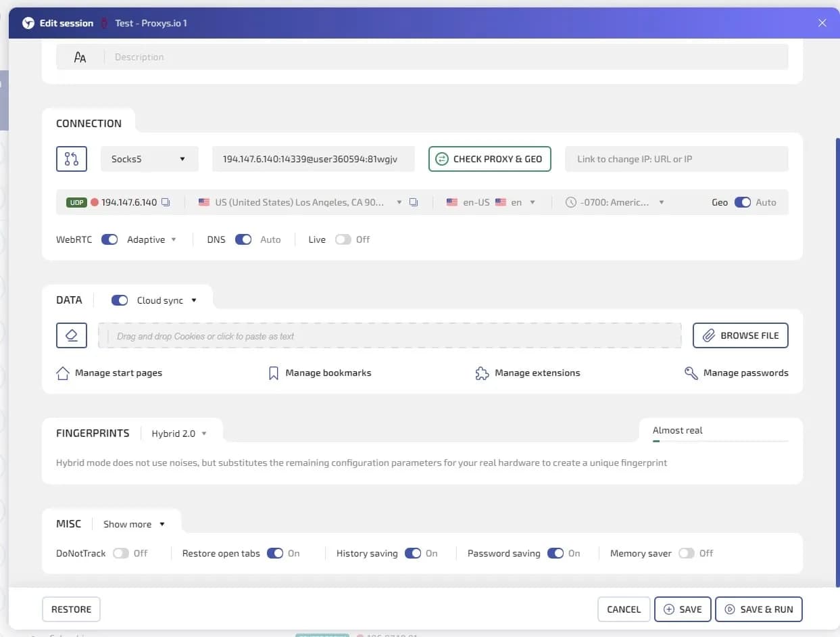Screen dimensions: 840x637
Task: Select the CONNECTION section tab
Action: click(89, 123)
